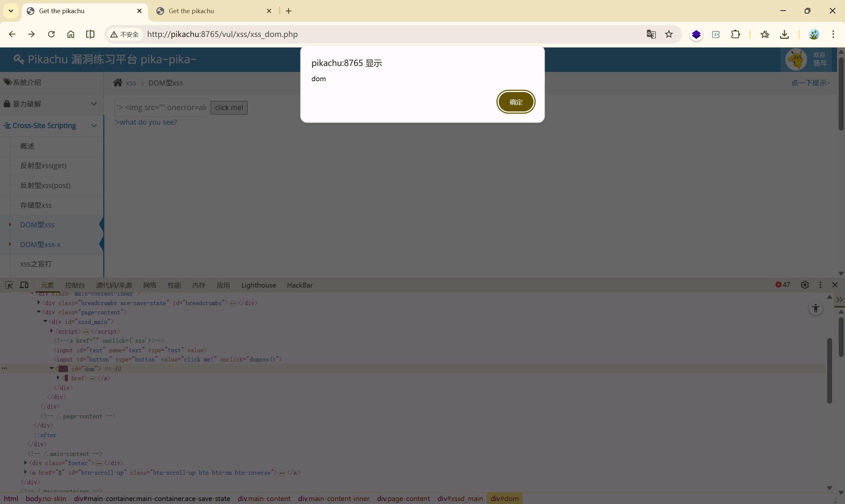The image size is (845, 504).
Task: Switch to the 控制台 DevTools tab
Action: (75, 285)
